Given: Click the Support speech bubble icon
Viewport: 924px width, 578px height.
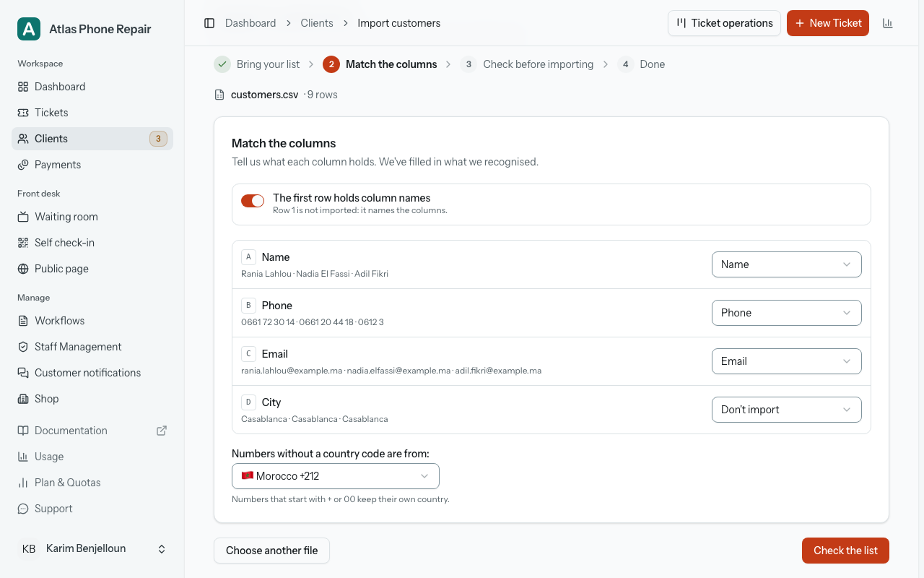Looking at the screenshot, I should click(23, 509).
